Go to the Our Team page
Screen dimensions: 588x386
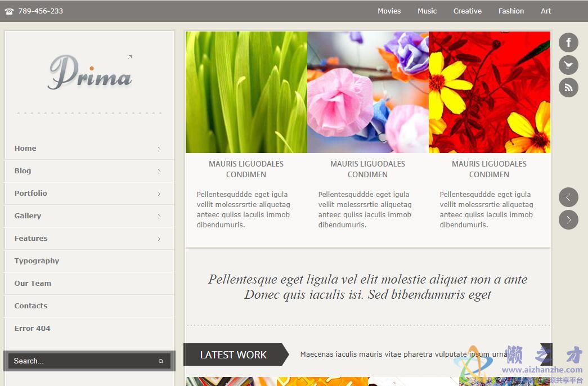coord(33,284)
